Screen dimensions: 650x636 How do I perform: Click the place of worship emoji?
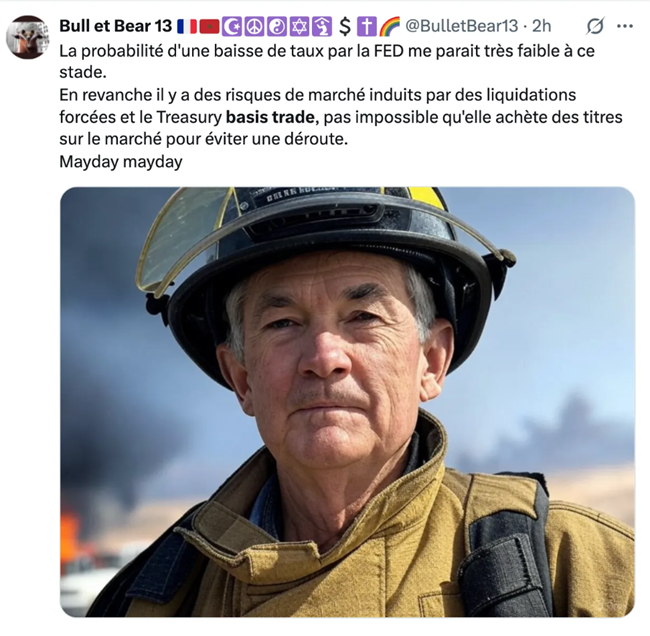tap(321, 27)
